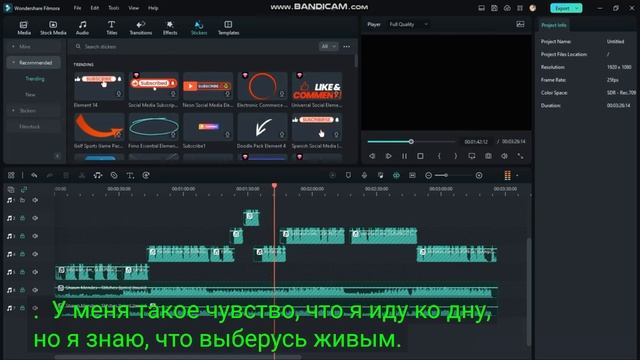Click the orange audio meter icon
This screenshot has width=640, height=360.
[507, 176]
